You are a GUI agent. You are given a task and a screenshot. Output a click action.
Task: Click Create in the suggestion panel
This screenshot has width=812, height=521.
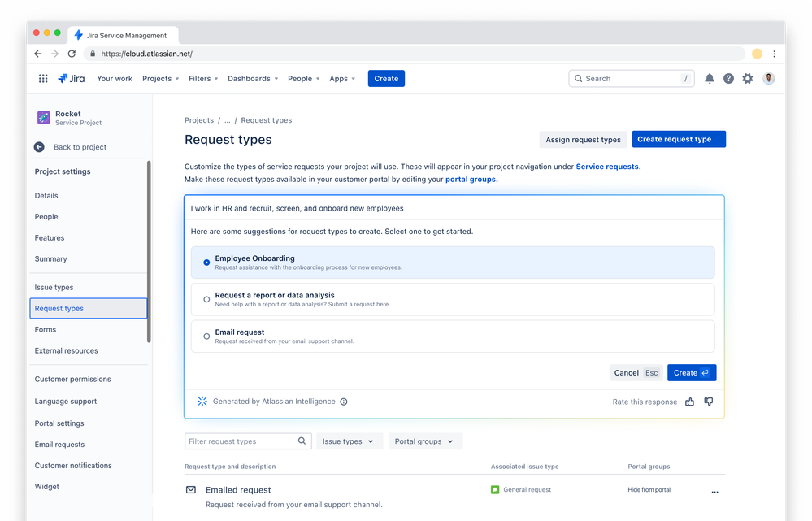coord(692,373)
